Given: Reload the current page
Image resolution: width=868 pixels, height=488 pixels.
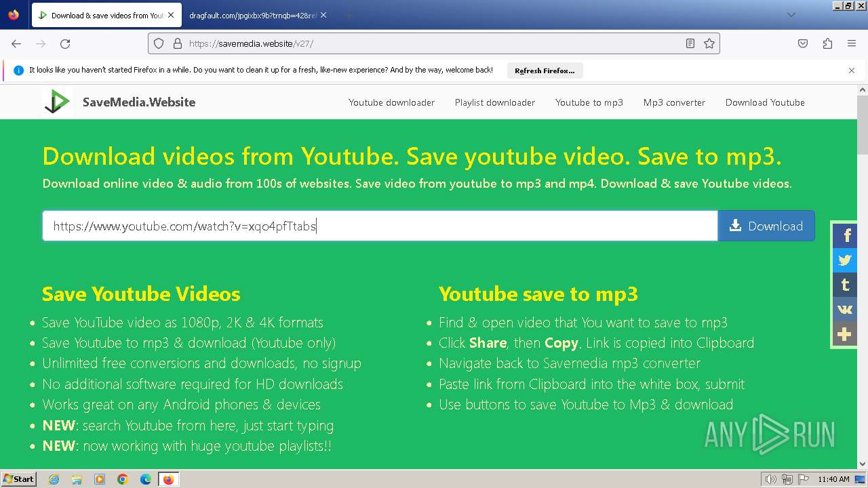Looking at the screenshot, I should (x=65, y=43).
